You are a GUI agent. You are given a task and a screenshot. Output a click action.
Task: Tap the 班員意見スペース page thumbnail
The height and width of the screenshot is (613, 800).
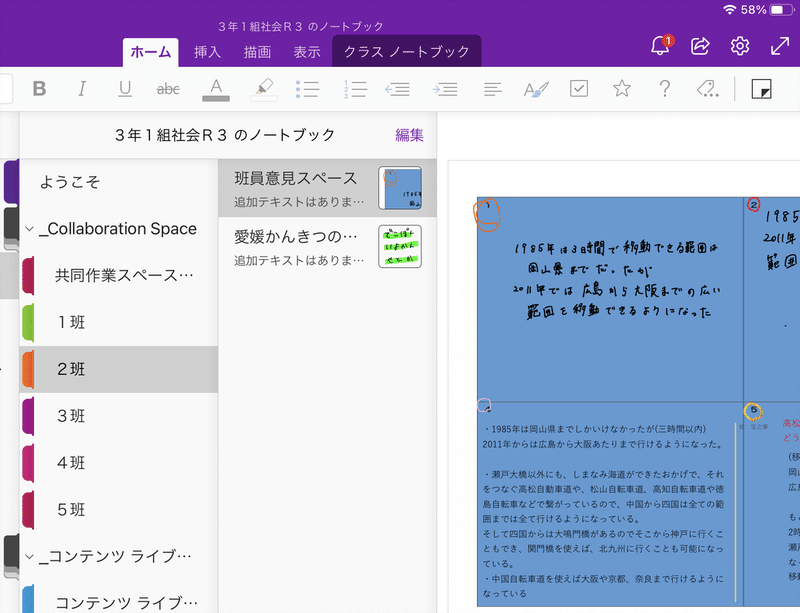[x=400, y=188]
